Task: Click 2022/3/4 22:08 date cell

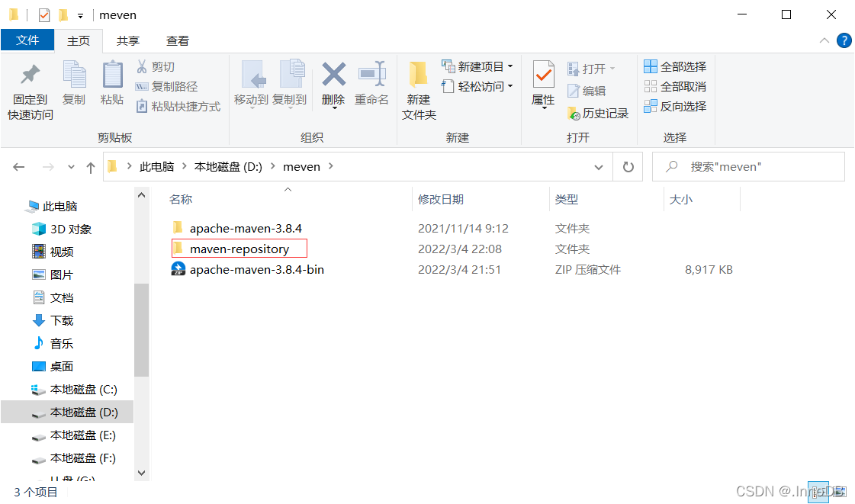Action: click(460, 249)
